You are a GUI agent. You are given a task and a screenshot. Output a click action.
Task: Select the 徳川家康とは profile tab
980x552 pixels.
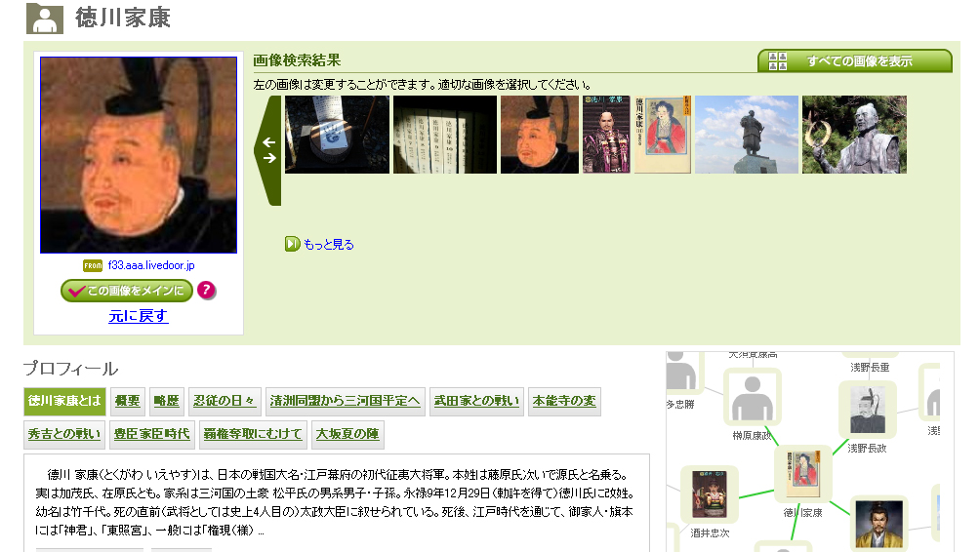[x=64, y=401]
